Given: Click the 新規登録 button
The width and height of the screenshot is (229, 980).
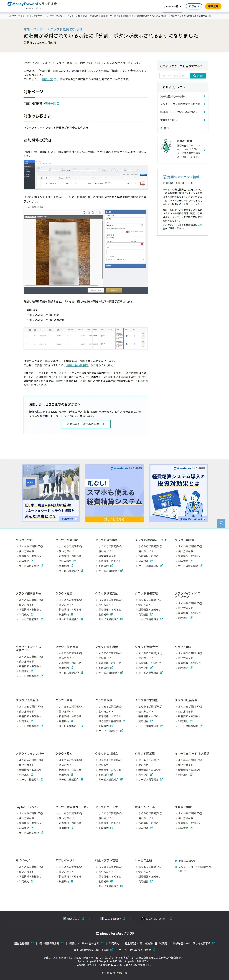Looking at the screenshot, I should click(x=213, y=6).
